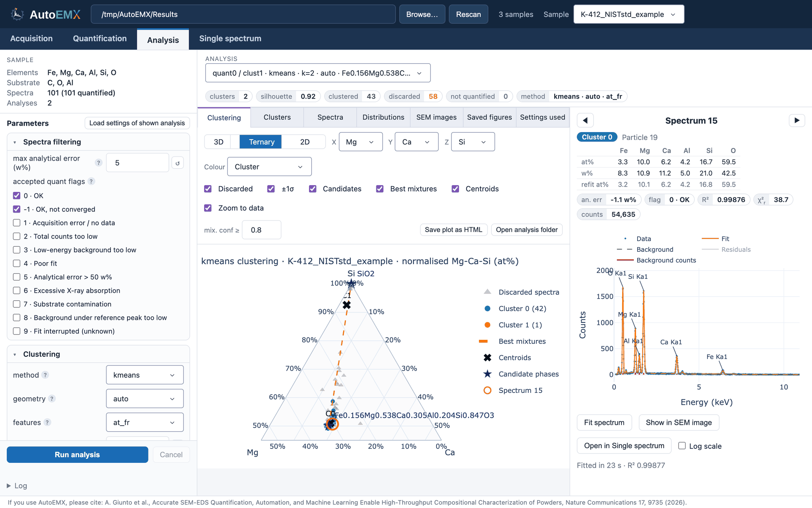812x508 pixels.
Task: Enable flag 1 Acquisition error checkbox
Action: point(17,223)
